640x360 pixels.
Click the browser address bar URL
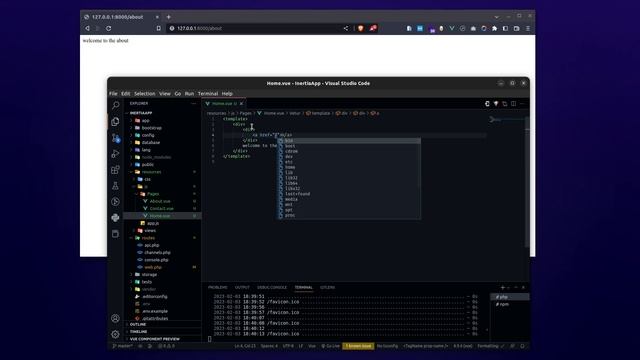pyautogui.click(x=200, y=28)
